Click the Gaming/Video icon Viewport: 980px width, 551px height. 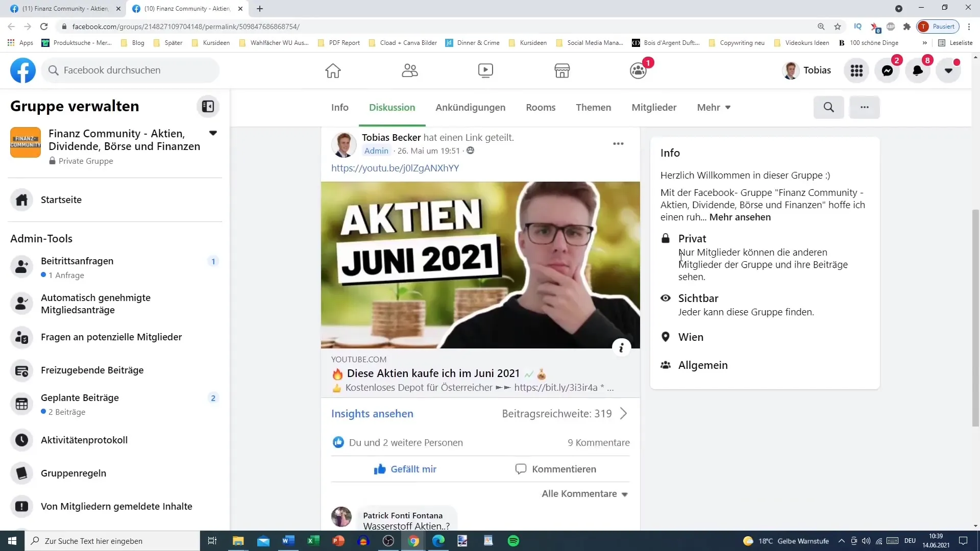[485, 69]
